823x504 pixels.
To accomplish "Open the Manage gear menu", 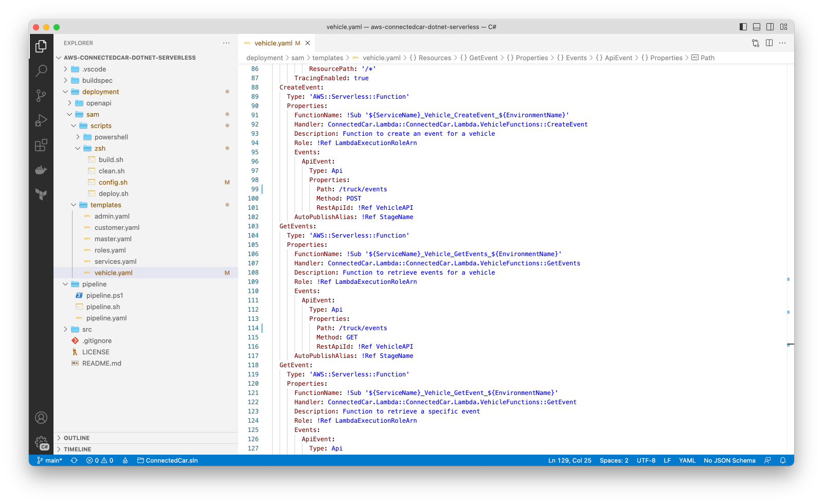I will pyautogui.click(x=41, y=442).
